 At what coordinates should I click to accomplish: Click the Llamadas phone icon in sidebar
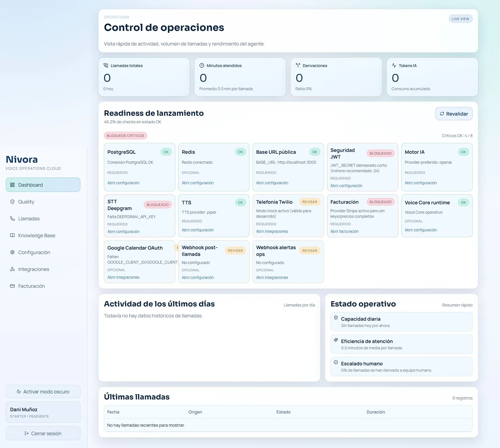point(12,219)
